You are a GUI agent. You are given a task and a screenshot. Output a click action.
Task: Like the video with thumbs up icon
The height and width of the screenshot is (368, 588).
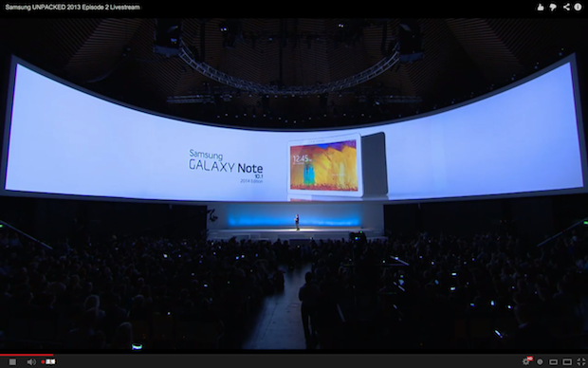541,8
